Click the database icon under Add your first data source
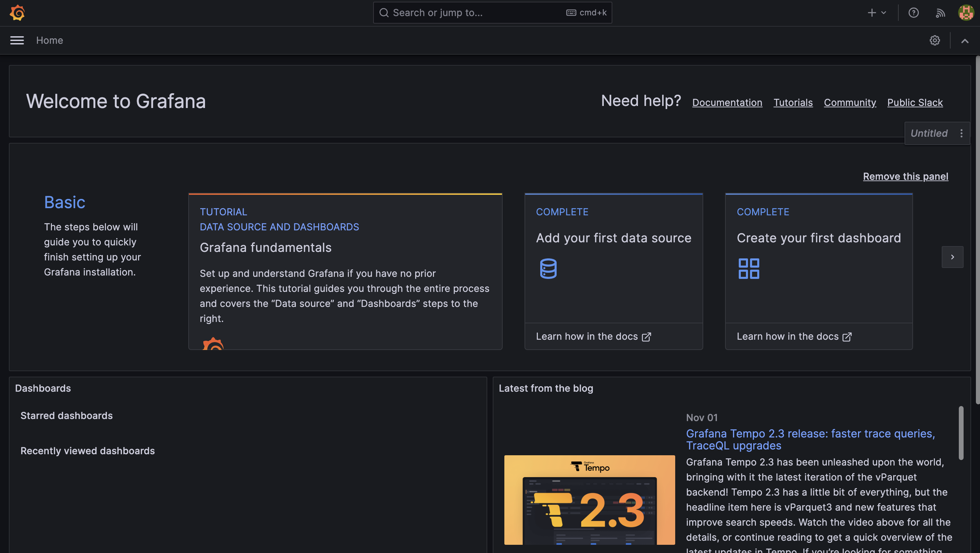980x553 pixels. 548,268
